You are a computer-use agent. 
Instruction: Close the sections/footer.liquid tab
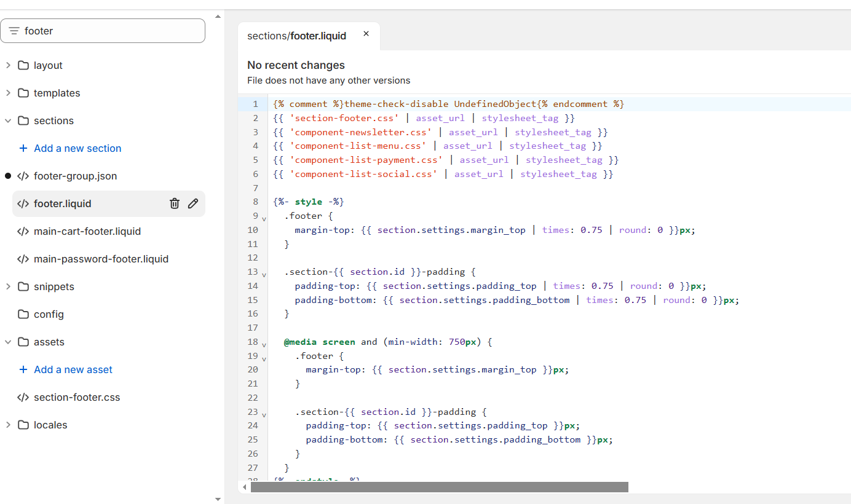pyautogui.click(x=366, y=34)
